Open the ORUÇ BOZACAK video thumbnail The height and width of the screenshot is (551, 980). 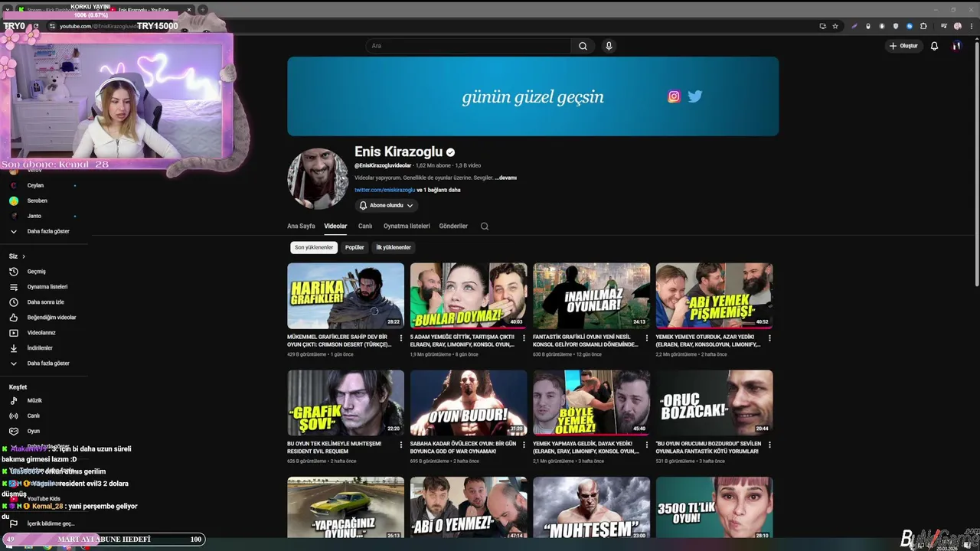click(714, 403)
